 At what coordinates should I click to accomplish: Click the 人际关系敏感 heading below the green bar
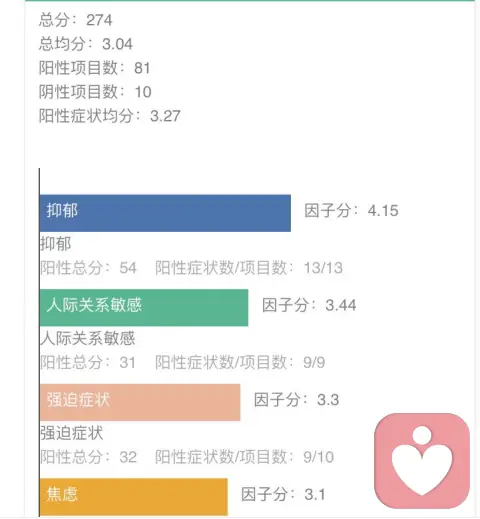pyautogui.click(x=88, y=338)
